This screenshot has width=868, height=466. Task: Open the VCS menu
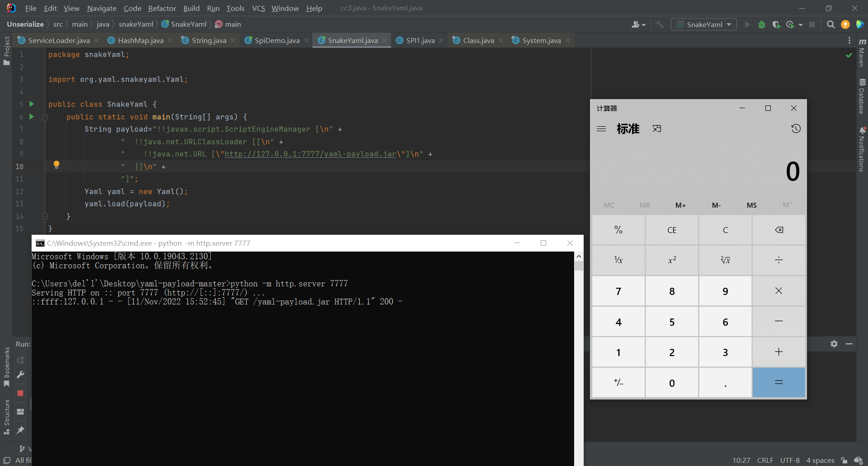pyautogui.click(x=259, y=8)
